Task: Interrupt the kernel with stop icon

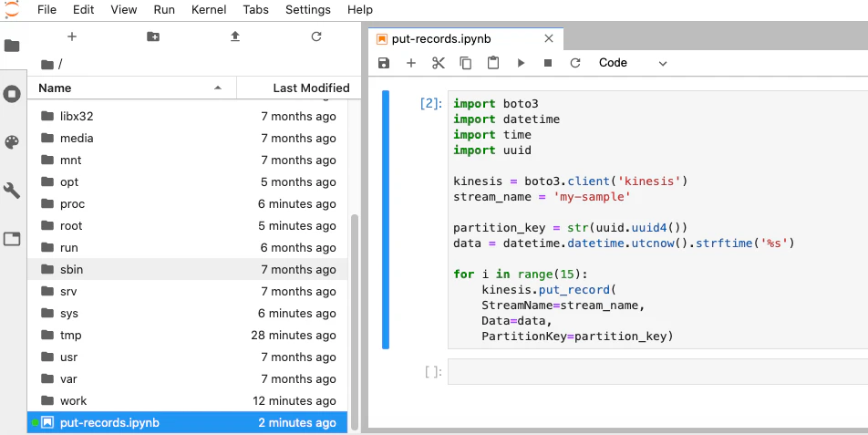Action: [548, 63]
